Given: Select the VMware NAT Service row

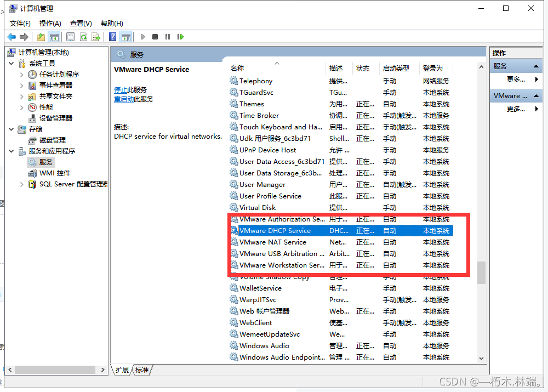Looking at the screenshot, I should 341,242.
